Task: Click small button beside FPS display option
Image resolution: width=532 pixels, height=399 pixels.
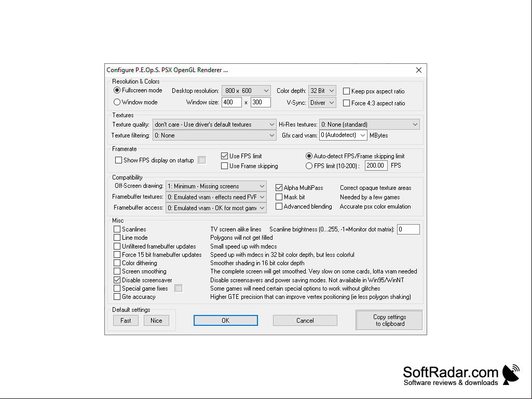Action: (202, 160)
